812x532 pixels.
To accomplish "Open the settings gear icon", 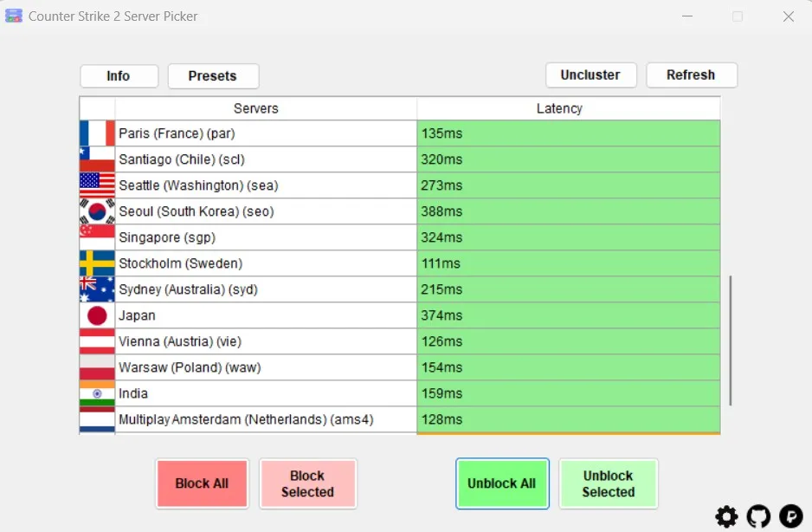I will coord(726,516).
